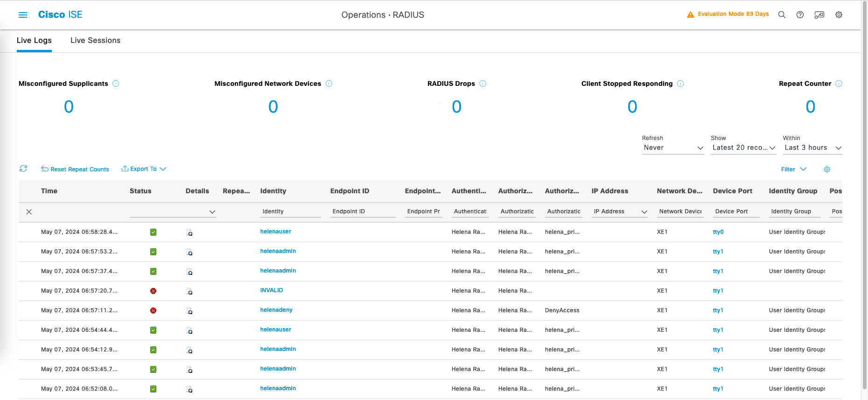Viewport: 868px width, 400px height.
Task: Click the refresh icon above the log table
Action: 23,168
